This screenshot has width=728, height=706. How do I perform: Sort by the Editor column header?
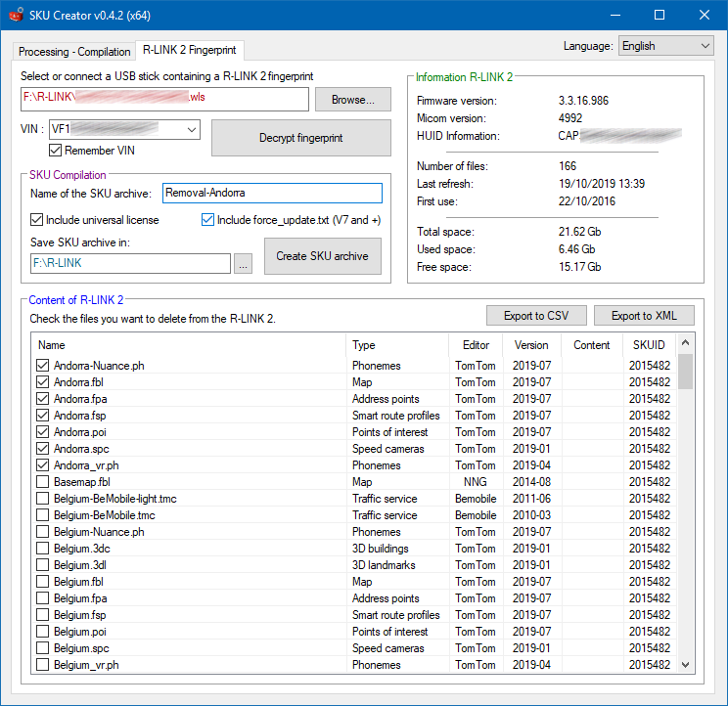tap(476, 345)
